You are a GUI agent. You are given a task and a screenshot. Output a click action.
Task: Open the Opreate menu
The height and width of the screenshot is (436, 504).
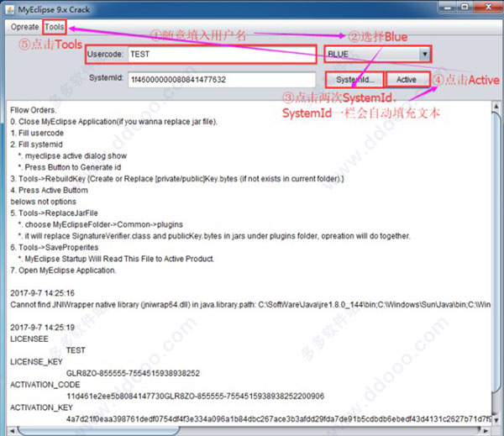[x=24, y=27]
